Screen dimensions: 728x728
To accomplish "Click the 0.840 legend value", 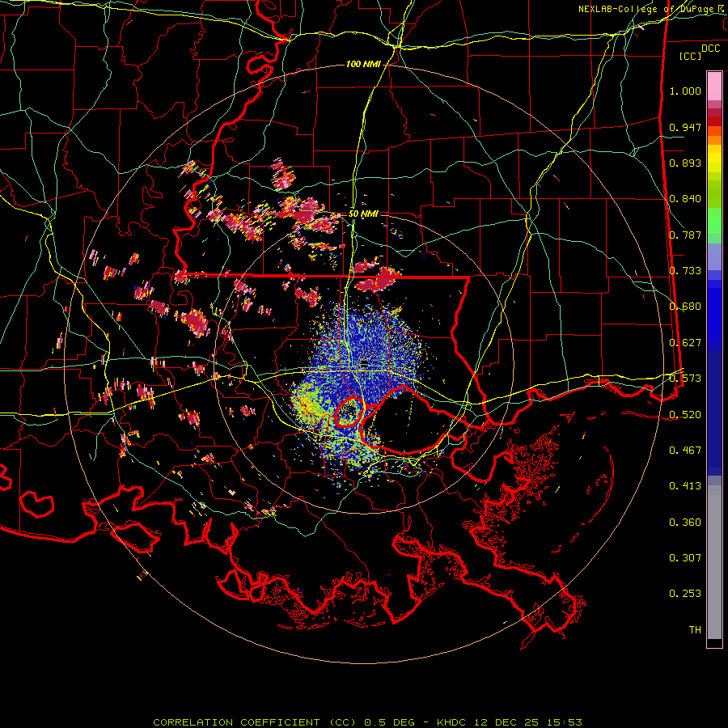I will click(x=685, y=199).
